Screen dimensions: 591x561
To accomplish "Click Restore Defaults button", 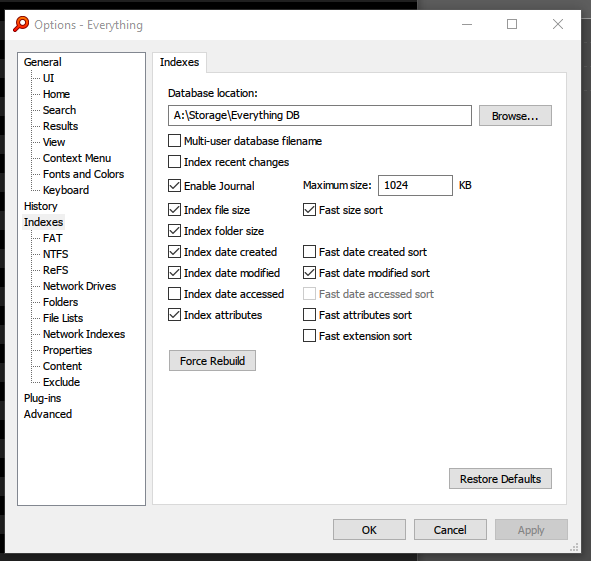I will (500, 479).
